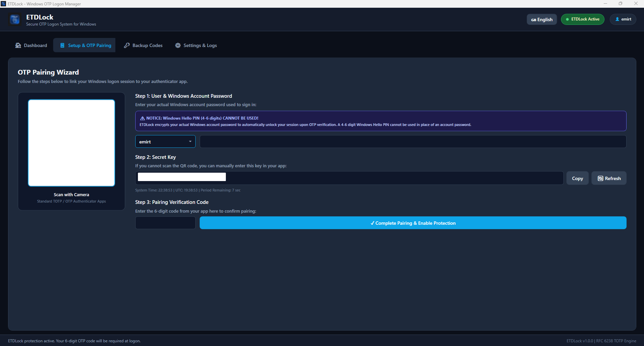Click the 'ETDLock v1.0.0 | RFC 6238 TOTP Engine' footer

(x=601, y=341)
